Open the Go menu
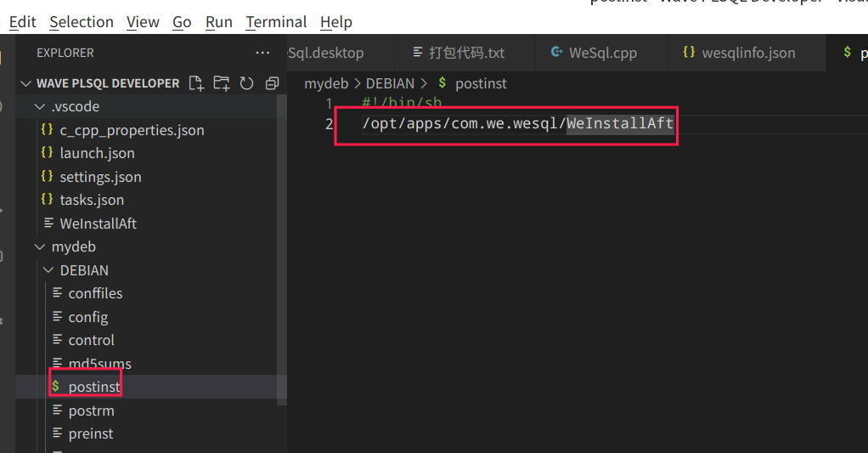 [x=182, y=22]
